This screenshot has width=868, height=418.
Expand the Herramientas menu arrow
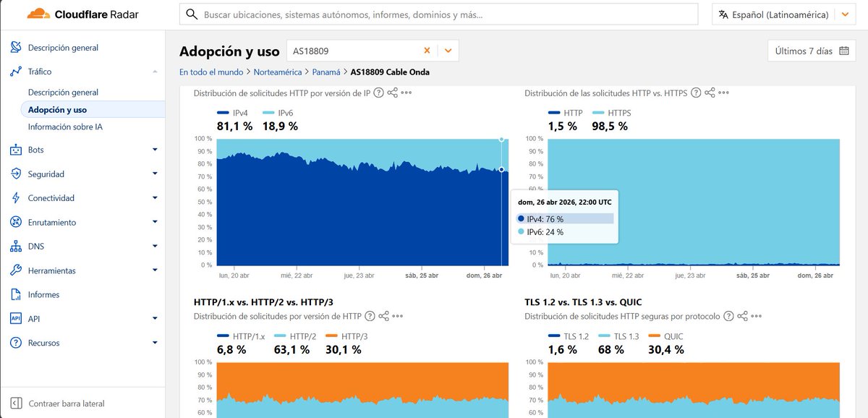click(155, 270)
